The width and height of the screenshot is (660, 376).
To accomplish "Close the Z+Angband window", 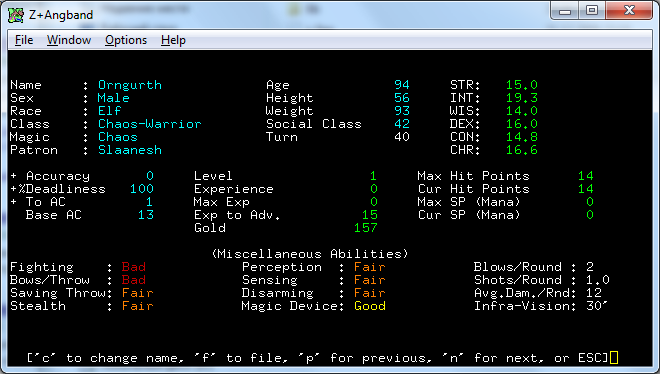I will [629, 11].
